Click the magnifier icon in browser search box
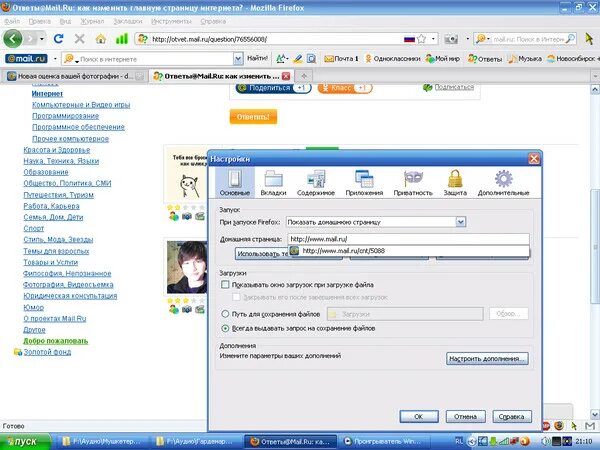The image size is (600, 450). [x=570, y=39]
